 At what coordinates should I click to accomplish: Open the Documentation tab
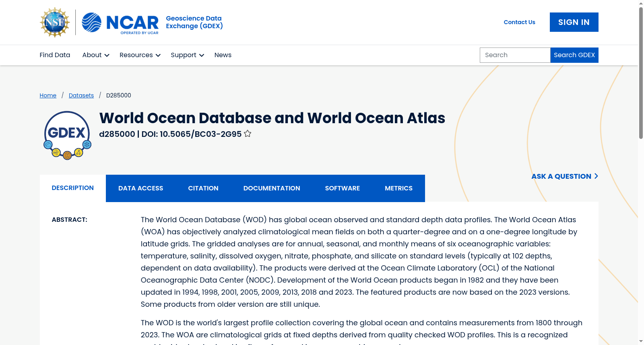pyautogui.click(x=272, y=188)
